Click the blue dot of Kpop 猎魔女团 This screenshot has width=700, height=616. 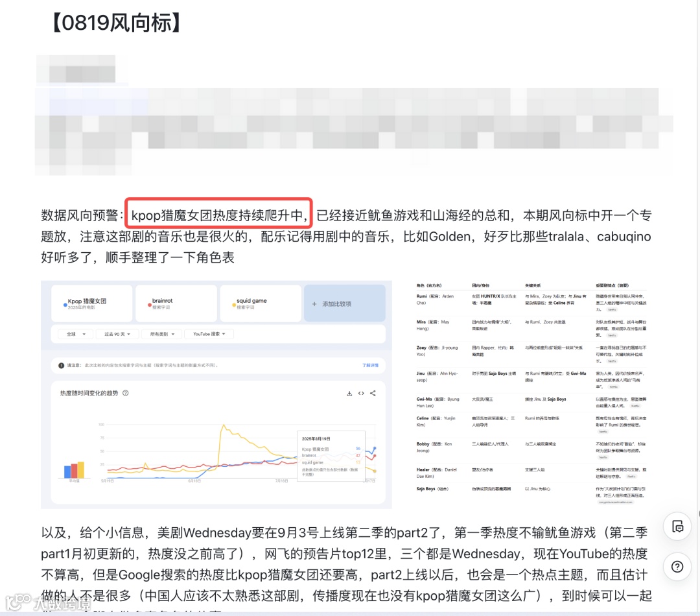[x=65, y=305]
